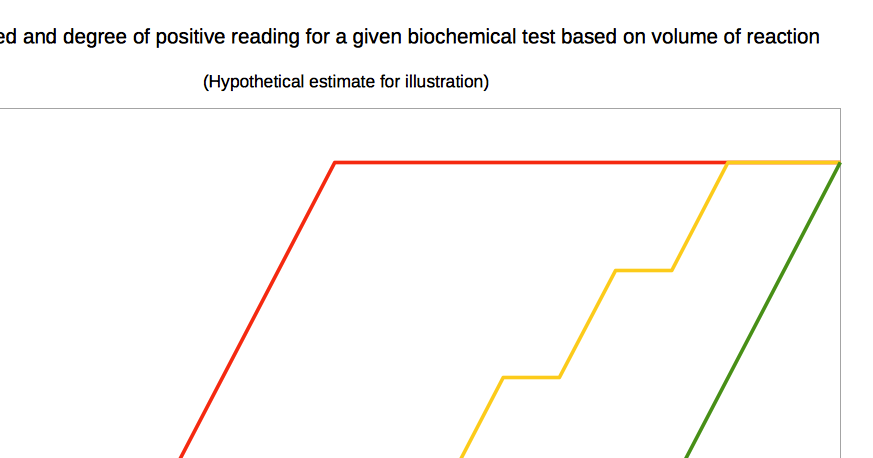The height and width of the screenshot is (458, 873).
Task: Click the subtitle "(Hypothetical estimate for illustration)"
Action: 346,82
